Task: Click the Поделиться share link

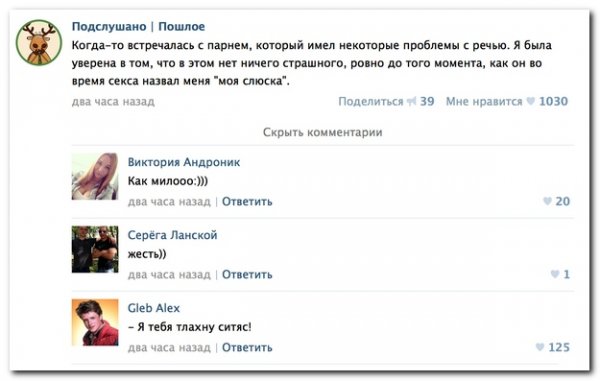Action: (x=371, y=101)
